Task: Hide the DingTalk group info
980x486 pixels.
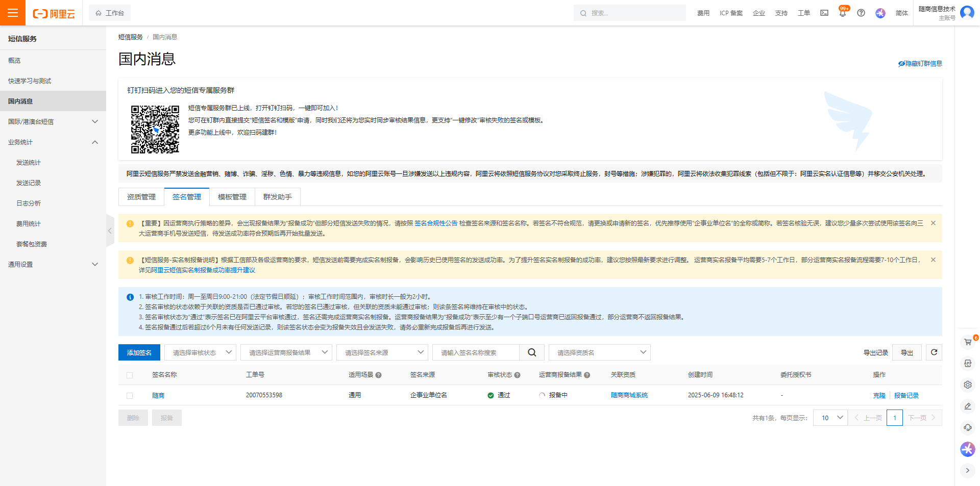Action: (x=920, y=63)
